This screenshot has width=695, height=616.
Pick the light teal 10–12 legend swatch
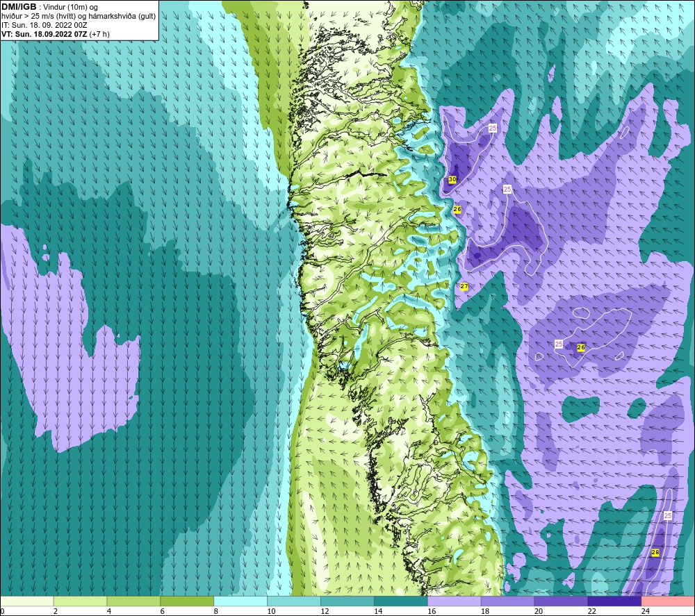pyautogui.click(x=294, y=601)
